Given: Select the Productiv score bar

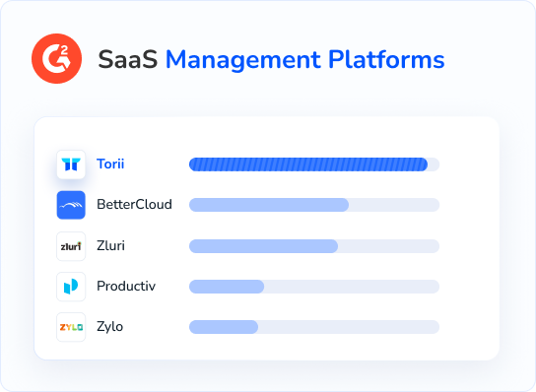Looking at the screenshot, I should tap(314, 287).
